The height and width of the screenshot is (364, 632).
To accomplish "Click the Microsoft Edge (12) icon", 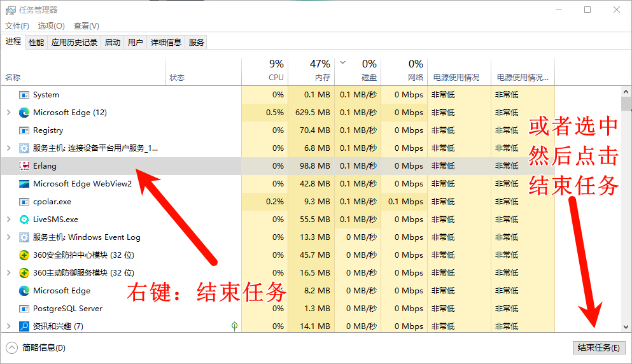I will tap(24, 113).
